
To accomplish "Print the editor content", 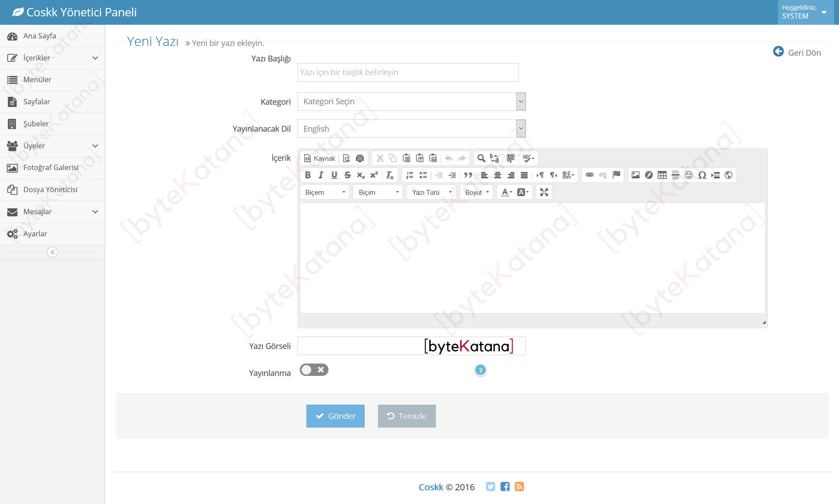I will coord(360,158).
